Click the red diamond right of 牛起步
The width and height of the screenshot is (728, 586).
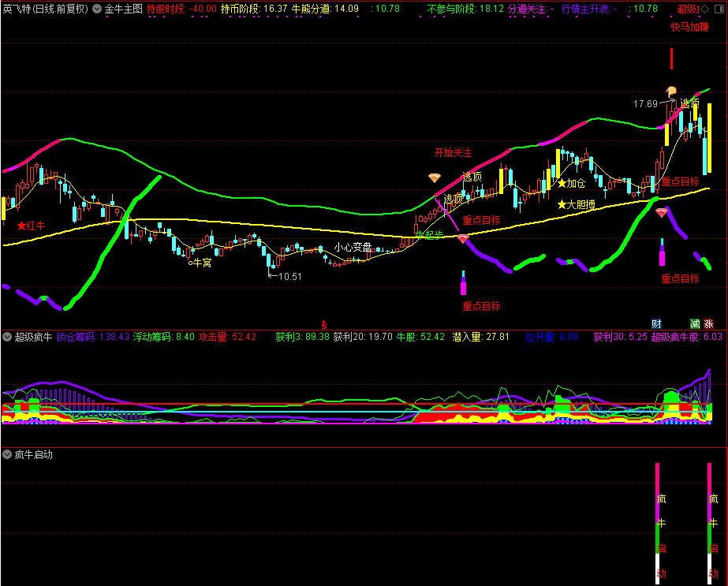(x=463, y=239)
